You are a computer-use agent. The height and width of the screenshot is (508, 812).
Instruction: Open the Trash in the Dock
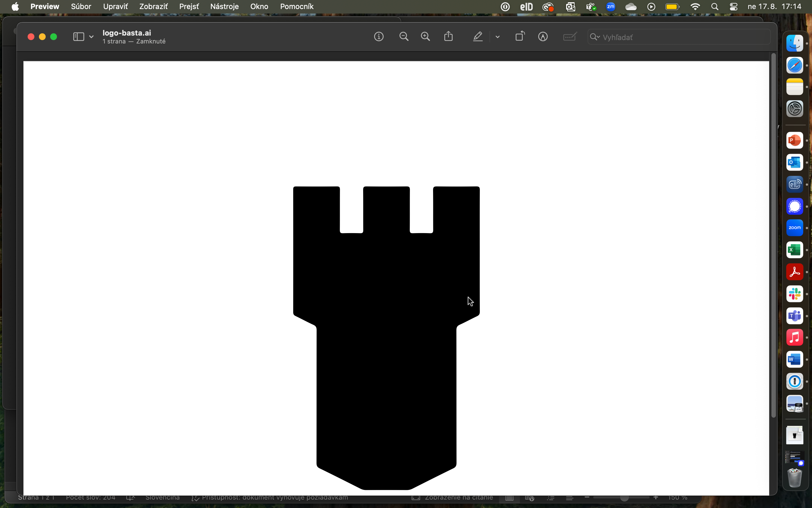795,478
